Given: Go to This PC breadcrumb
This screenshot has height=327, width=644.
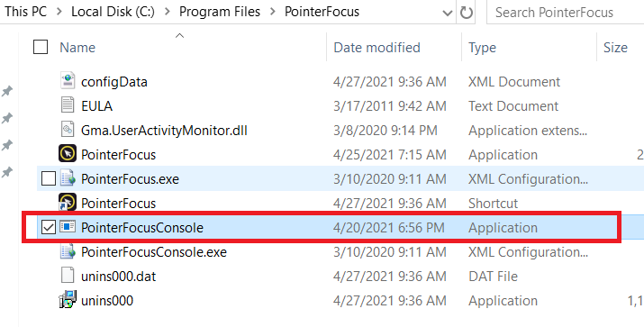Looking at the screenshot, I should [25, 12].
